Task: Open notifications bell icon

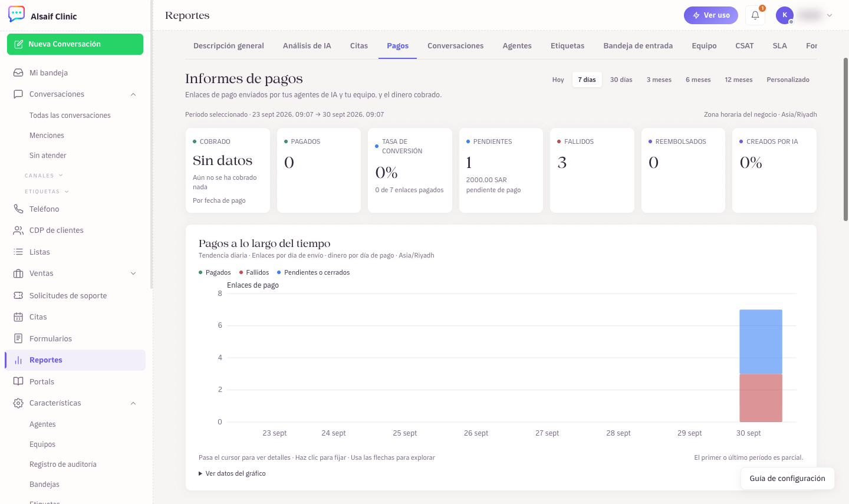Action: [755, 15]
